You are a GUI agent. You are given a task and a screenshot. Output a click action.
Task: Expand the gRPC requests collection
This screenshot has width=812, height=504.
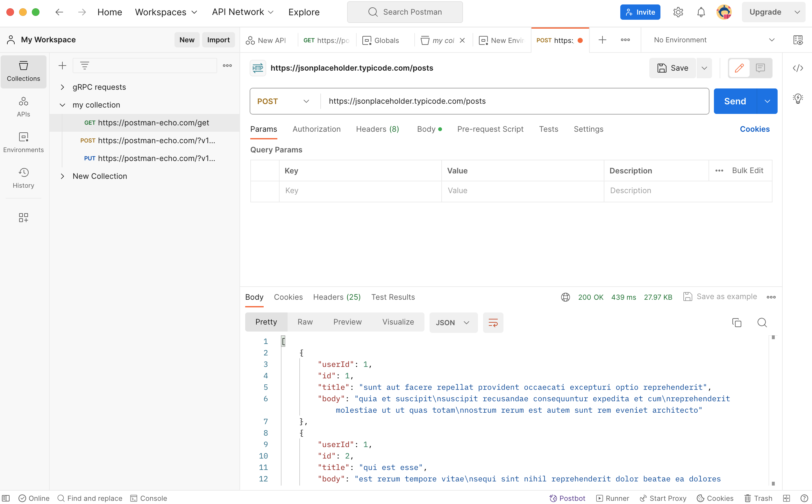[x=62, y=87]
